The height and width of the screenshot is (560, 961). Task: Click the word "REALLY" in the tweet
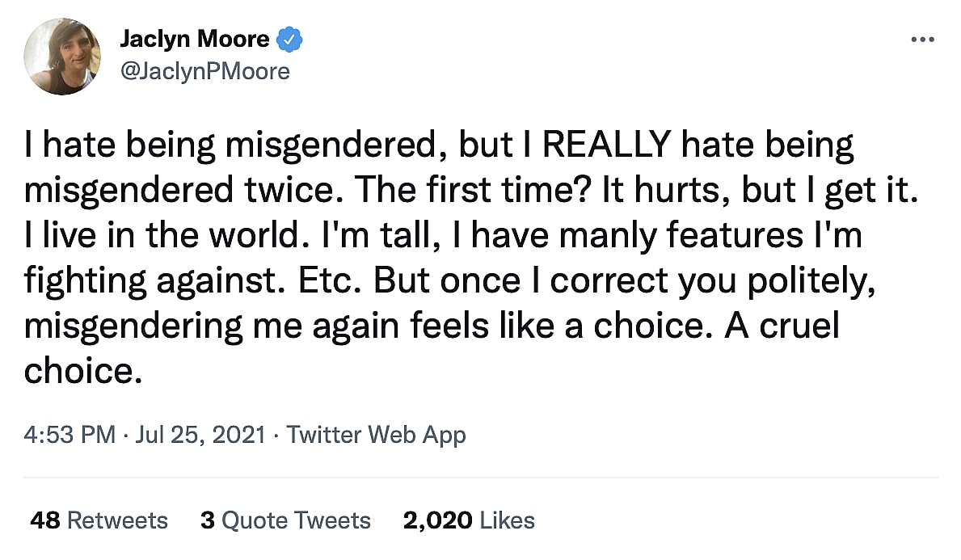(606, 145)
